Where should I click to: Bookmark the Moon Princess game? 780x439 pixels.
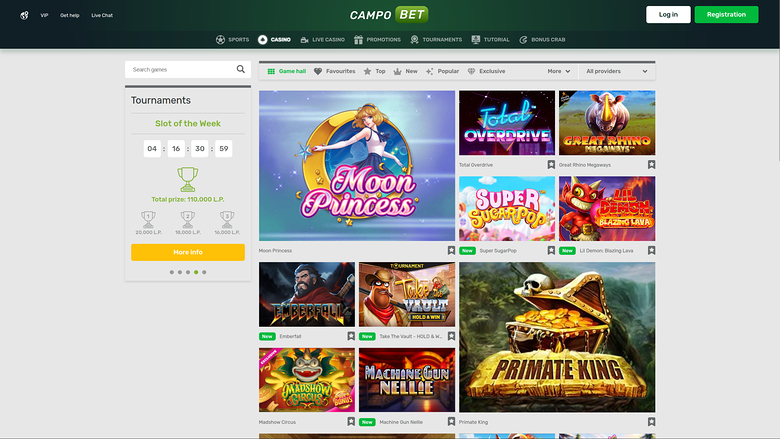click(451, 251)
